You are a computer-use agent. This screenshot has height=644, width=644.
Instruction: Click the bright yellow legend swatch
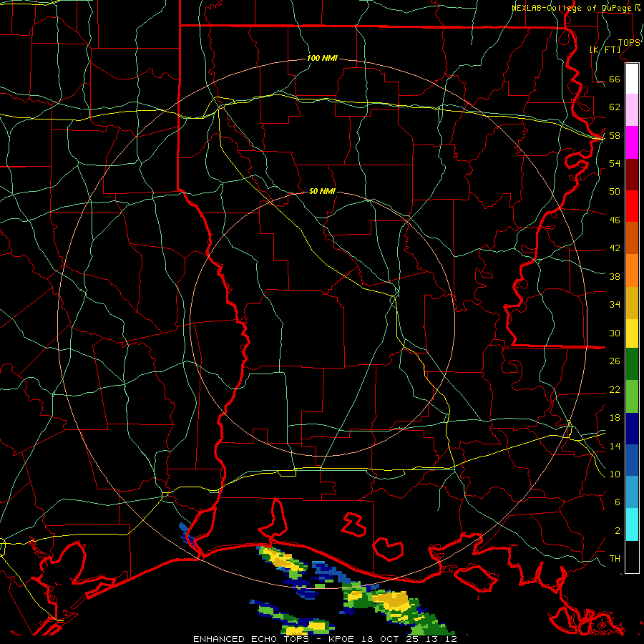tap(632, 333)
